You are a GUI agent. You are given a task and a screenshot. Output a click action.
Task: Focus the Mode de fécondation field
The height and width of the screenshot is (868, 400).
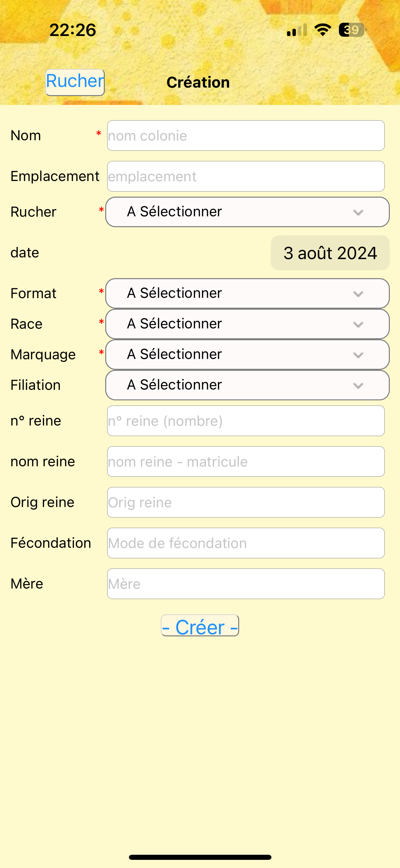tap(246, 543)
